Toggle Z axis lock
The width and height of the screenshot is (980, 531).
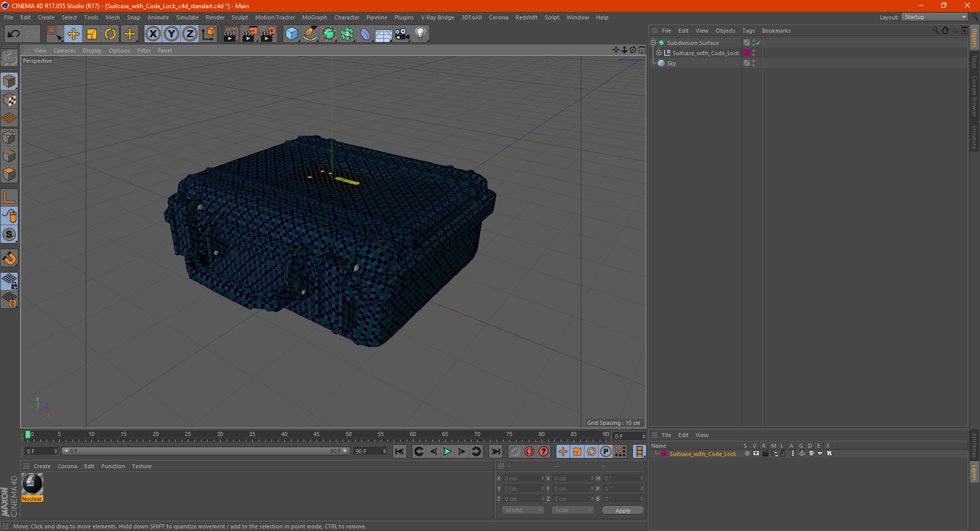190,34
